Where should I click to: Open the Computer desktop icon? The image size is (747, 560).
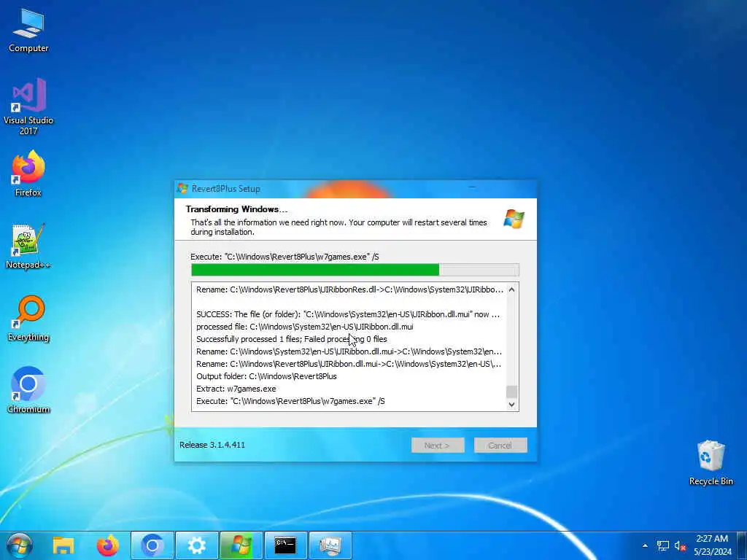click(28, 31)
